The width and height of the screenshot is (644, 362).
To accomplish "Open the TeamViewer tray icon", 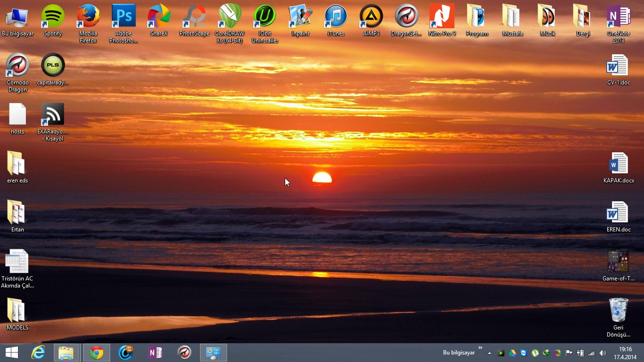I will click(x=524, y=353).
